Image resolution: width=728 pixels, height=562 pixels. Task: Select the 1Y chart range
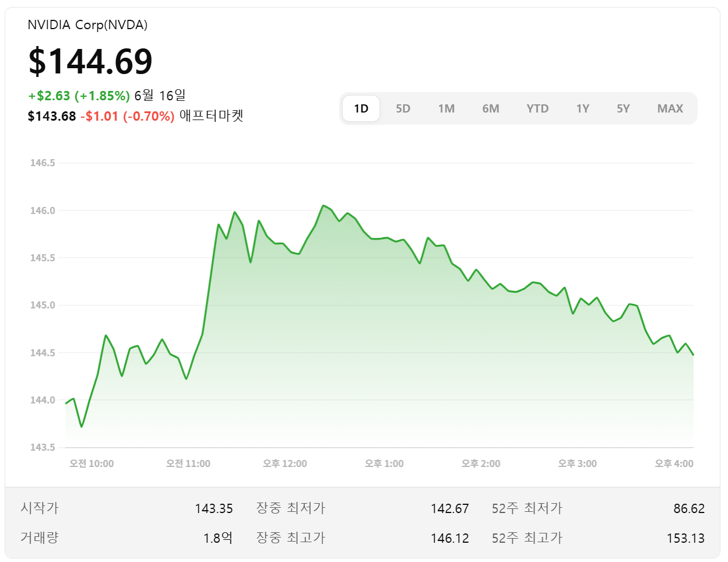(583, 108)
